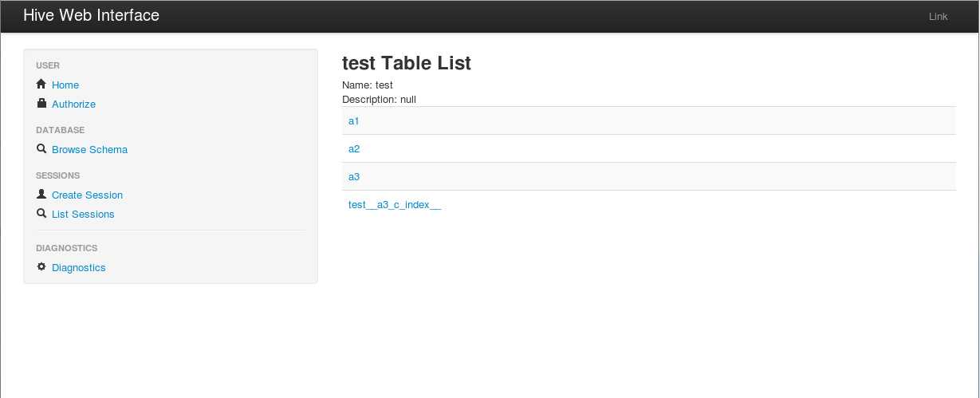
Task: Open the Authorize link
Action: [x=73, y=104]
